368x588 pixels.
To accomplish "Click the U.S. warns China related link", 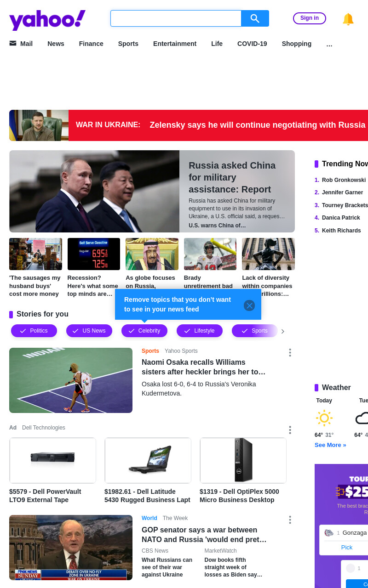I will [x=217, y=226].
